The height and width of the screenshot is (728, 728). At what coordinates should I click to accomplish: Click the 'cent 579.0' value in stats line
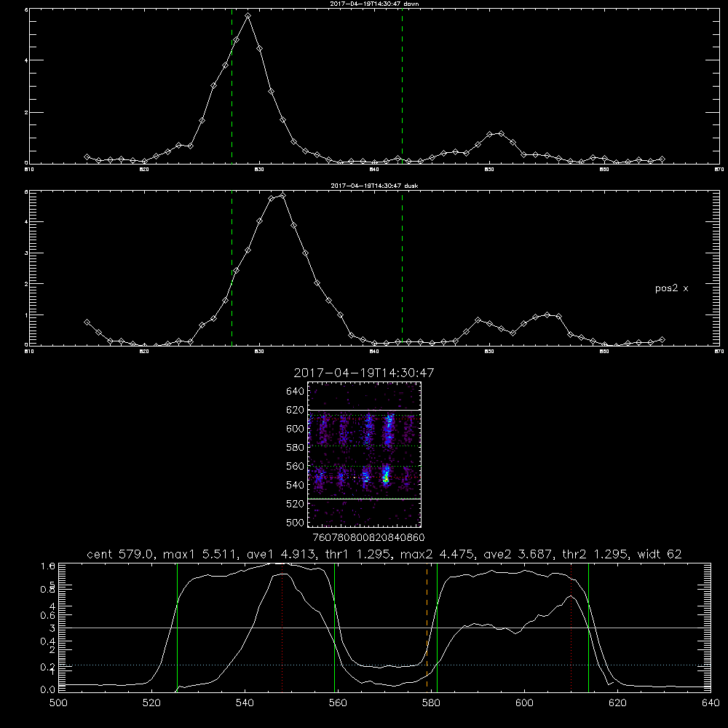120,554
